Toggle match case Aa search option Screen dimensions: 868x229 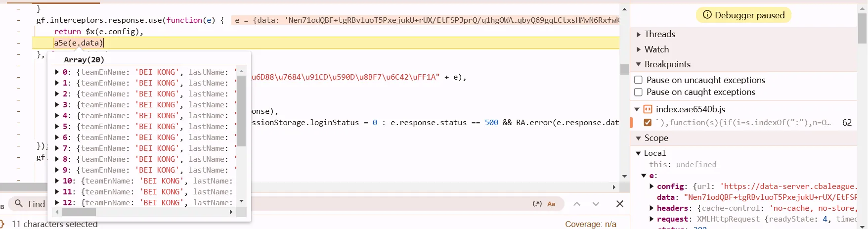click(552, 204)
